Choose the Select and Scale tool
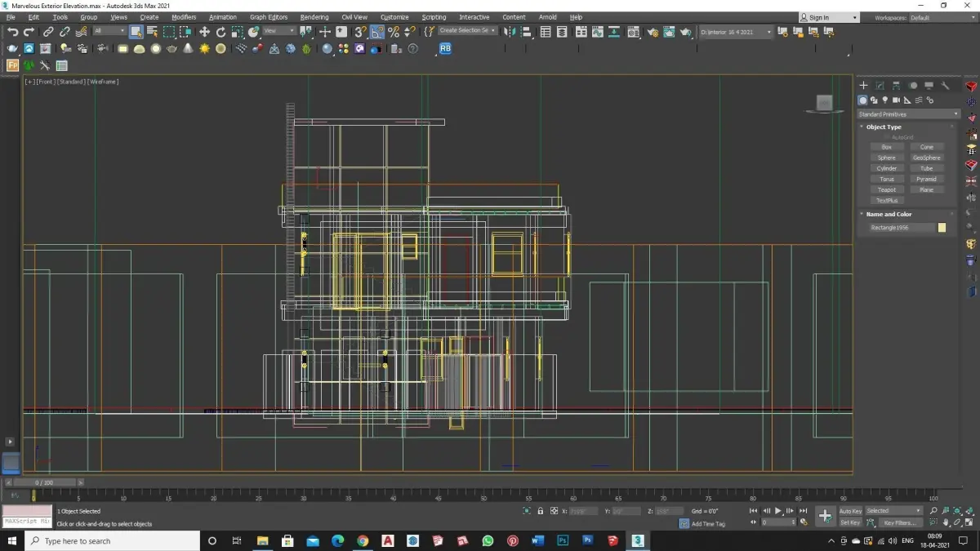Viewport: 980px width, 551px height. 237,32
